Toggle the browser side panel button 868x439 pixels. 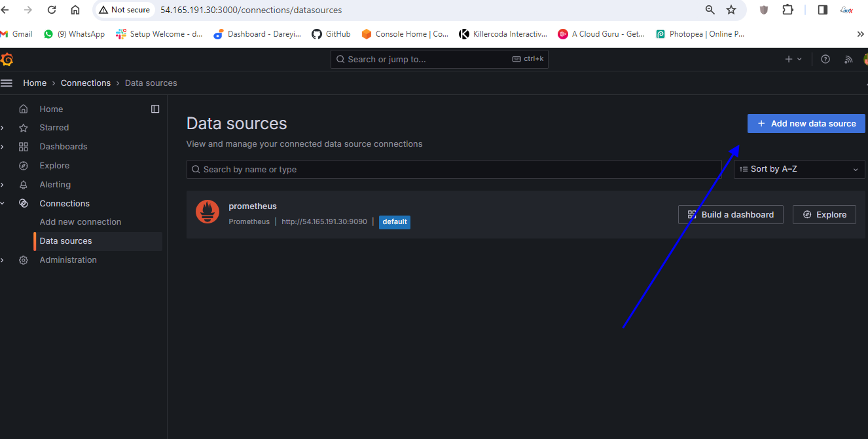pos(823,10)
